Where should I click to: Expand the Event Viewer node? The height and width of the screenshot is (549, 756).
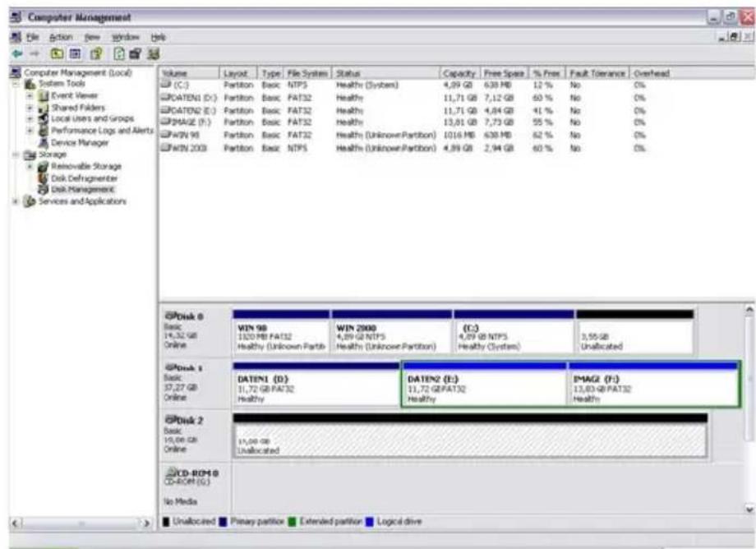click(x=30, y=95)
